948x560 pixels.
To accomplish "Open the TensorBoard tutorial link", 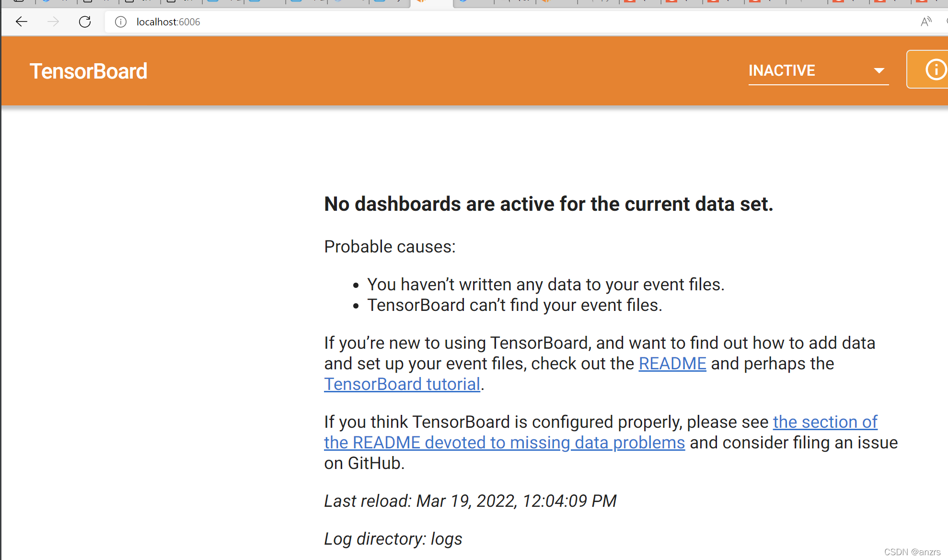I will (402, 384).
